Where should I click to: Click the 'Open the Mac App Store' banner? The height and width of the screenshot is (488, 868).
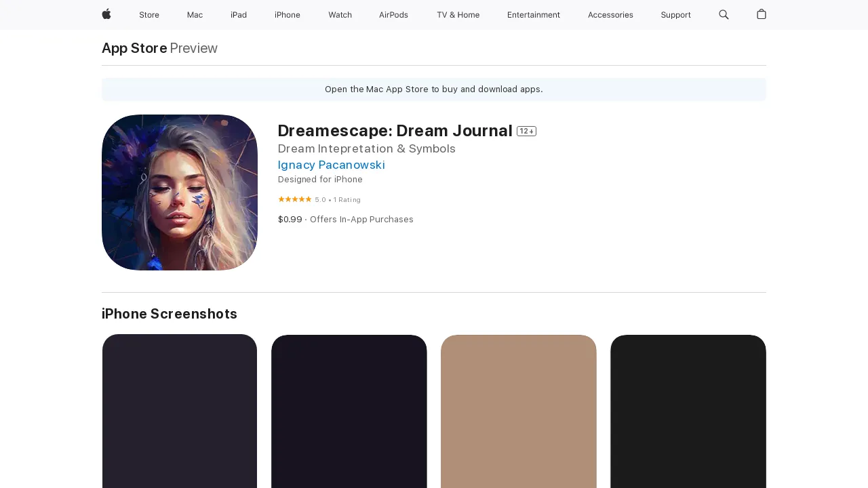434,89
